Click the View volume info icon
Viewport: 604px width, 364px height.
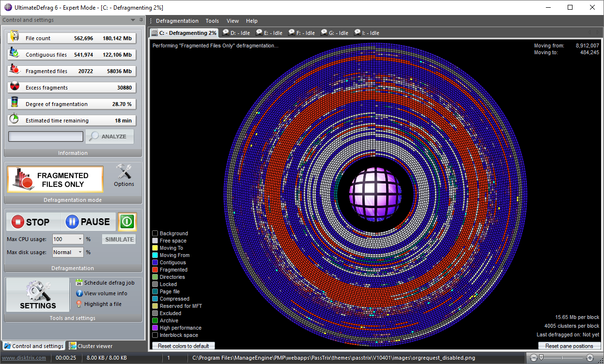(79, 293)
